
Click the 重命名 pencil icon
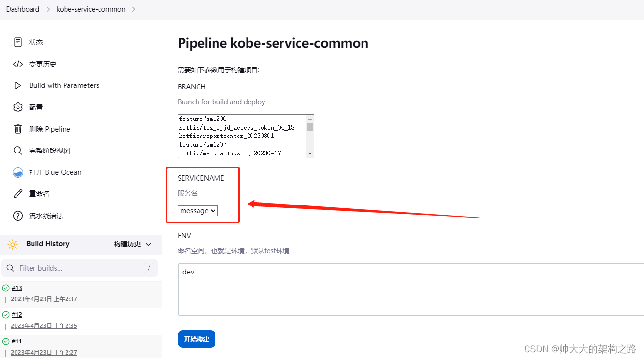(18, 194)
